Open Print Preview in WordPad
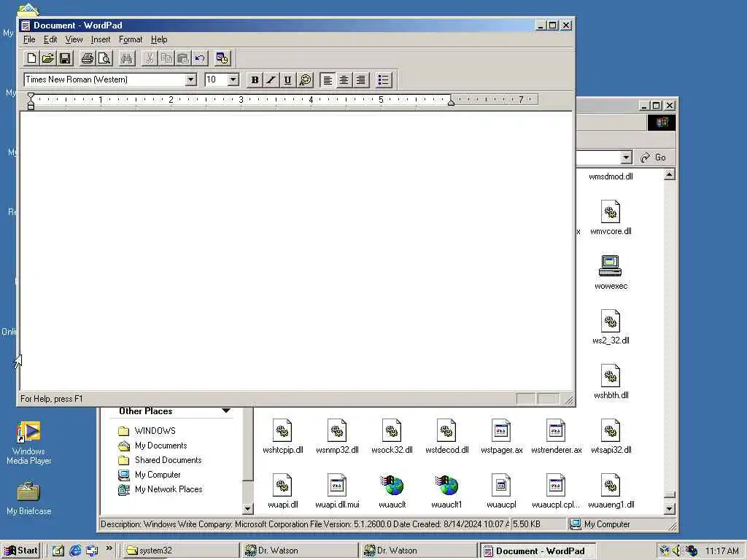 (104, 58)
